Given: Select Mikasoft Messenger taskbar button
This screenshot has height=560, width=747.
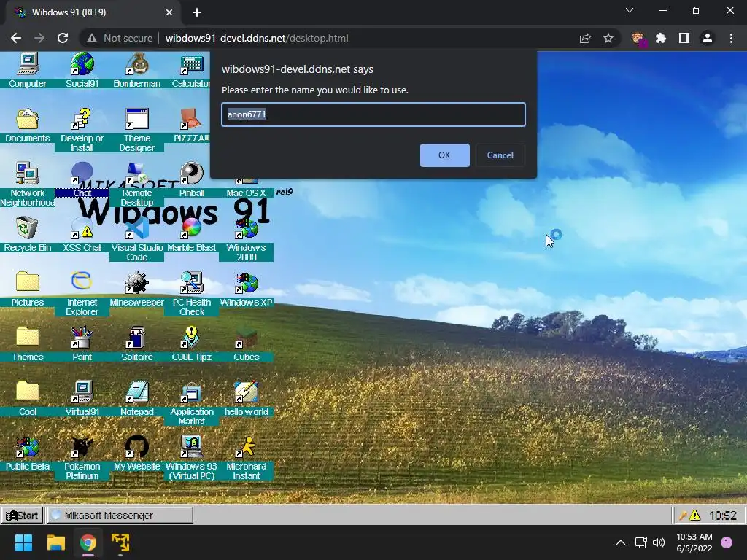Looking at the screenshot, I should point(120,516).
